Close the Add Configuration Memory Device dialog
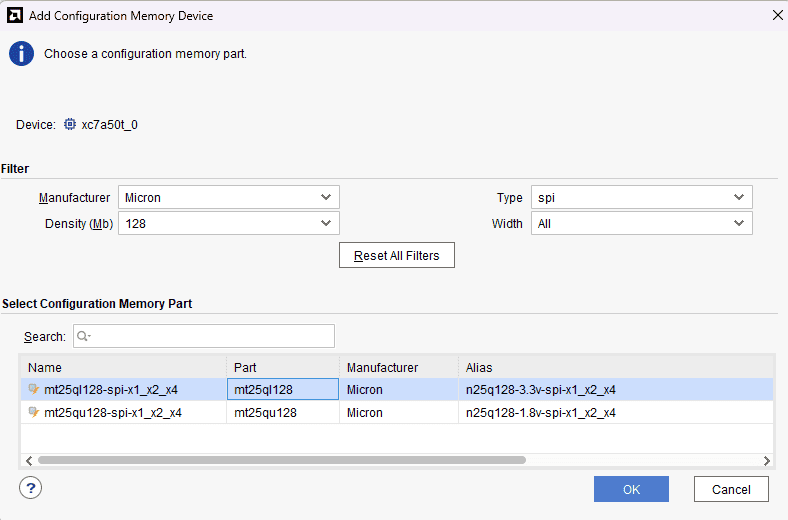The height and width of the screenshot is (520, 788). pos(778,15)
